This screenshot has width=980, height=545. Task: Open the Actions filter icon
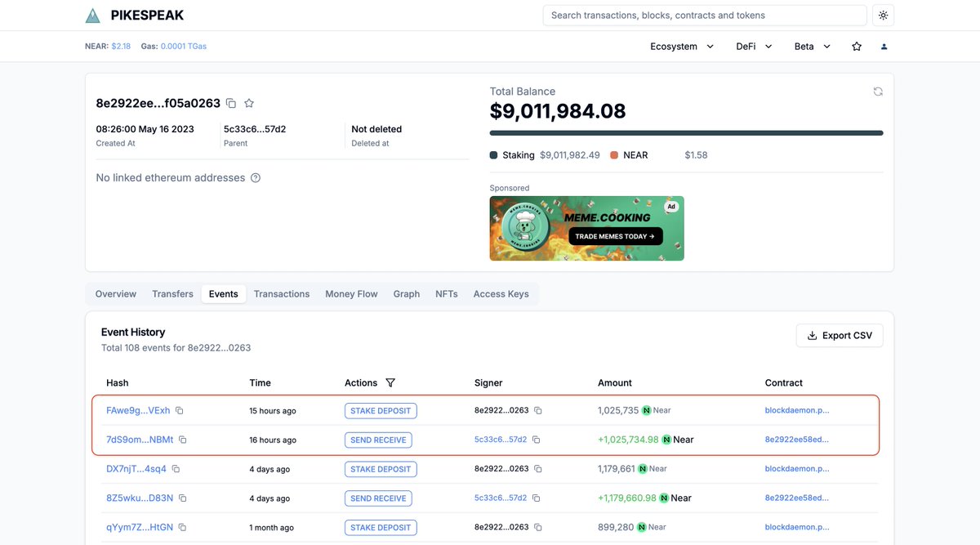[390, 382]
